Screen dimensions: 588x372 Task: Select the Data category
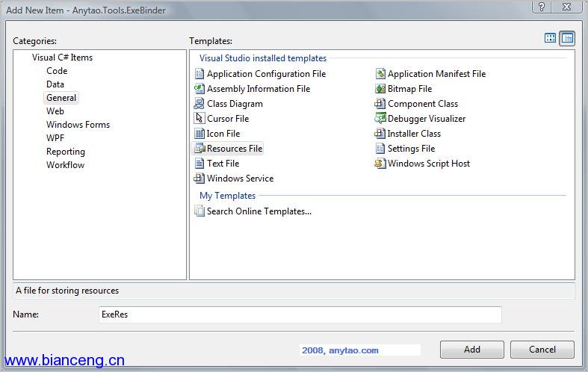click(x=55, y=84)
